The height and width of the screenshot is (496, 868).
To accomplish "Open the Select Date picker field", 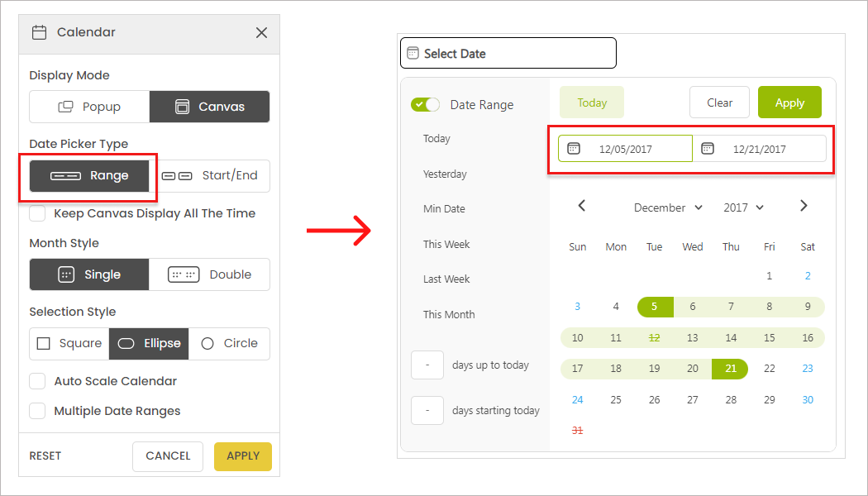I will click(508, 54).
